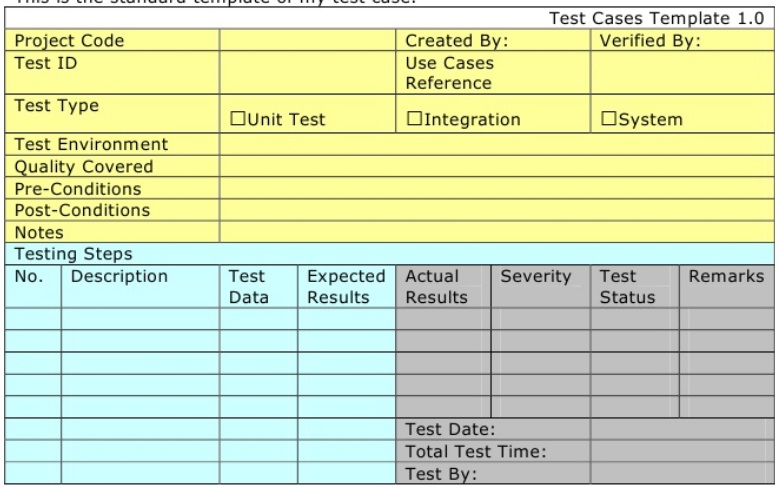Click the Test By value field
Viewport: 779px width, 487px height.
click(682, 473)
